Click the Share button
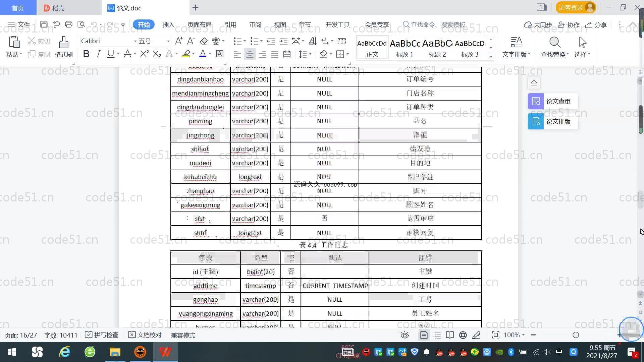Viewport: 644px width, 362px height. click(596, 25)
